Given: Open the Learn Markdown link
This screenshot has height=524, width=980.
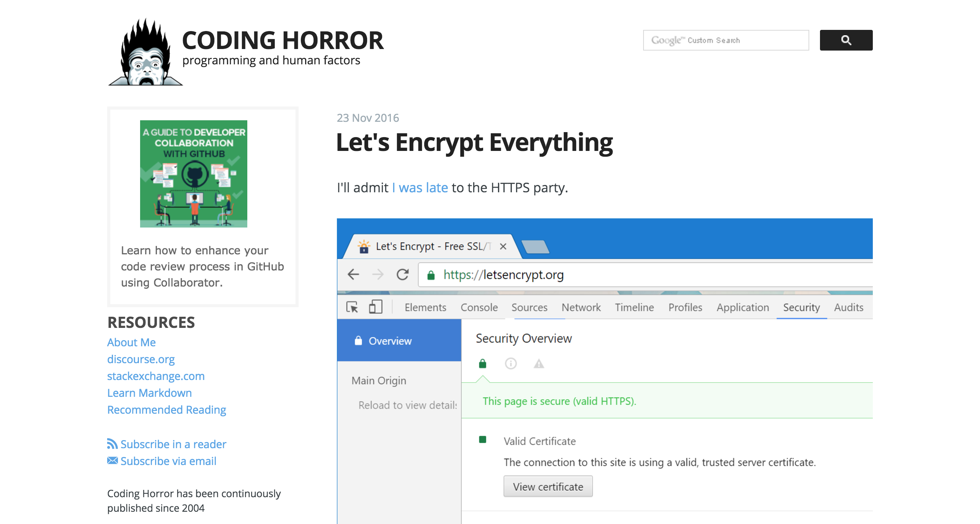Looking at the screenshot, I should click(149, 393).
